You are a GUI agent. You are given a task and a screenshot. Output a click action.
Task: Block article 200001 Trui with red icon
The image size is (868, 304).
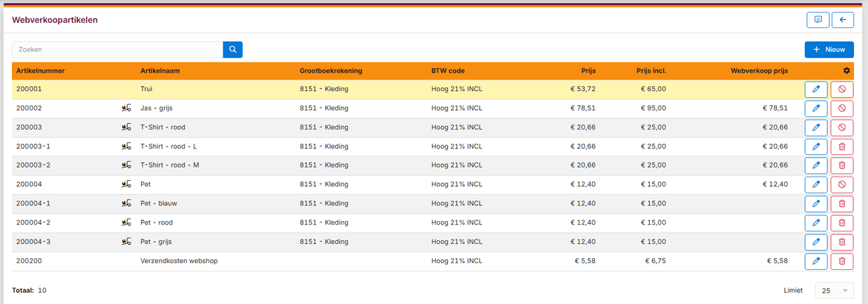(842, 89)
